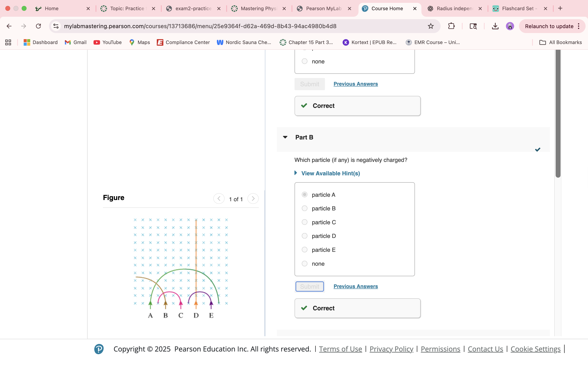
Task: Click the page vertical scrollbar
Action: coord(558,113)
